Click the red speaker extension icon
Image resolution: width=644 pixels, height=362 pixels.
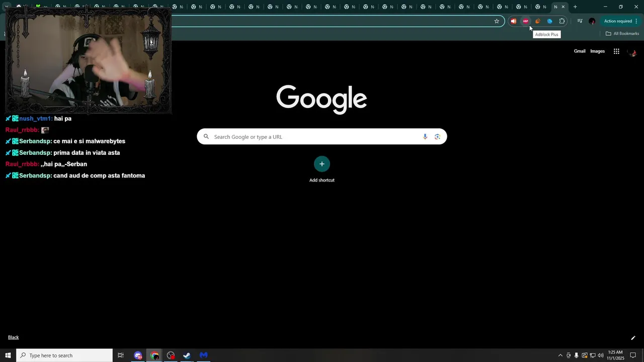coord(513,21)
